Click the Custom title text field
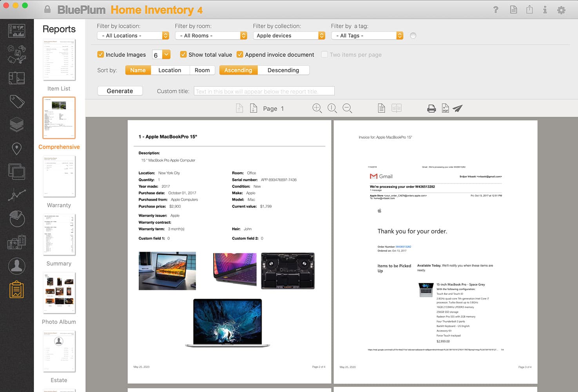Viewport: 578px width, 392px height. coord(264,91)
